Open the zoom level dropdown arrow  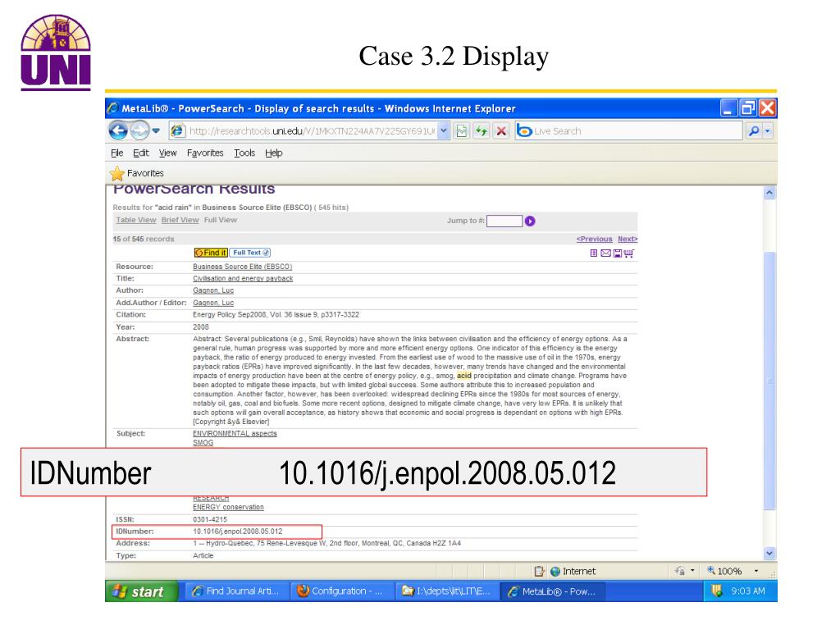[756, 571]
